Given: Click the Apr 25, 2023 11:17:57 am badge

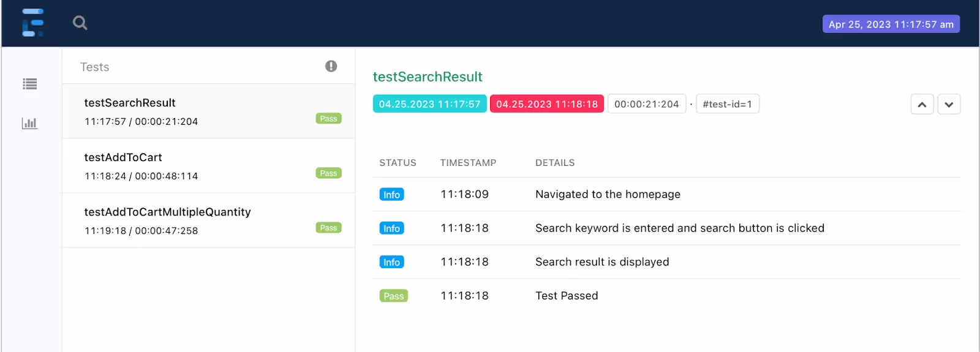Looking at the screenshot, I should click(x=891, y=24).
